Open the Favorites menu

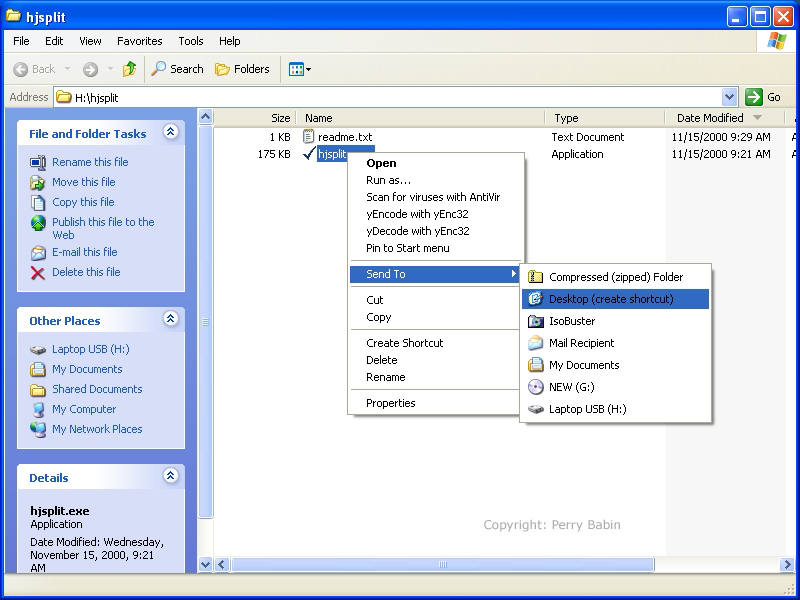pyautogui.click(x=140, y=41)
